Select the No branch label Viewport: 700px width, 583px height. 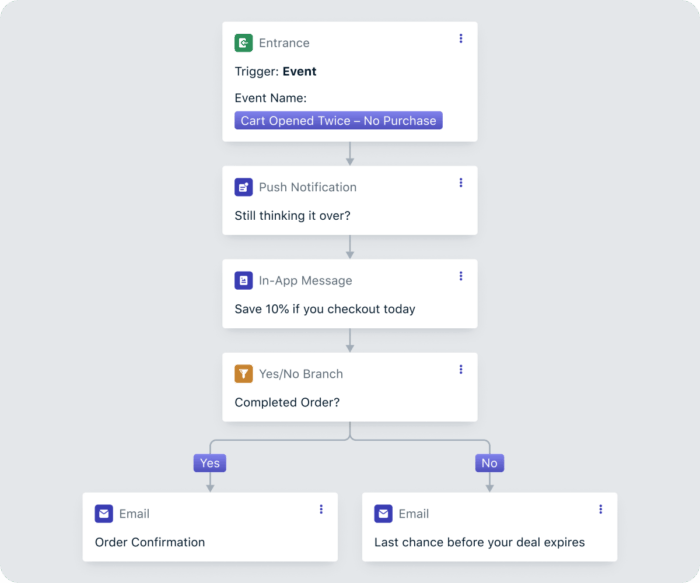pos(489,463)
